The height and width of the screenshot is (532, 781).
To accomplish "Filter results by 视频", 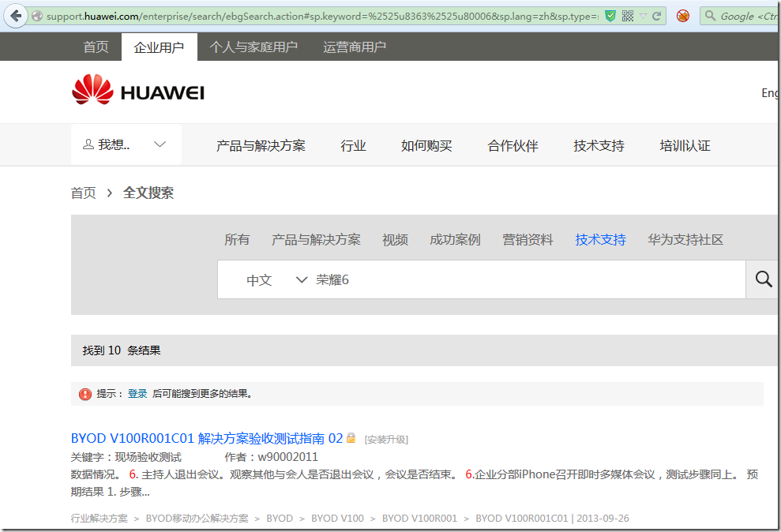I will coord(395,240).
